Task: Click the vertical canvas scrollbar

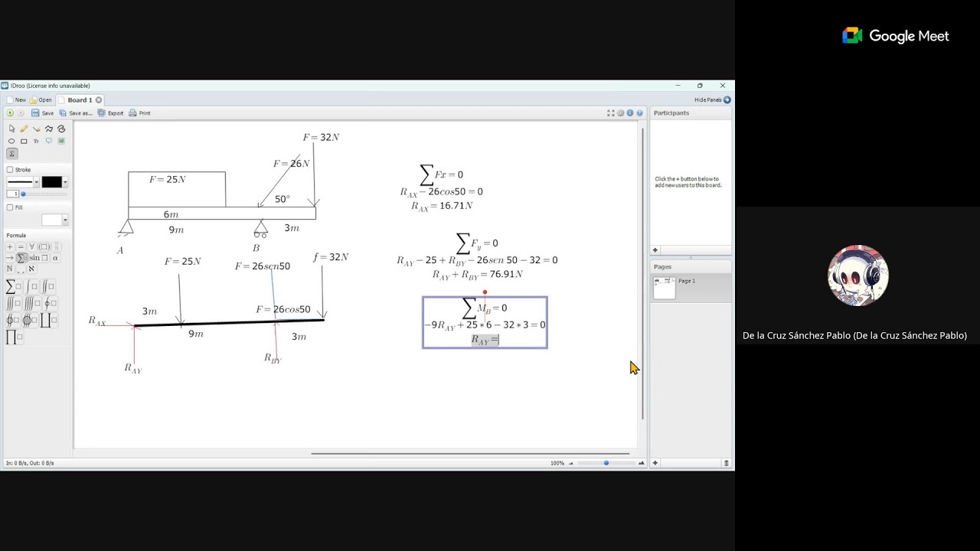Action: tap(642, 273)
